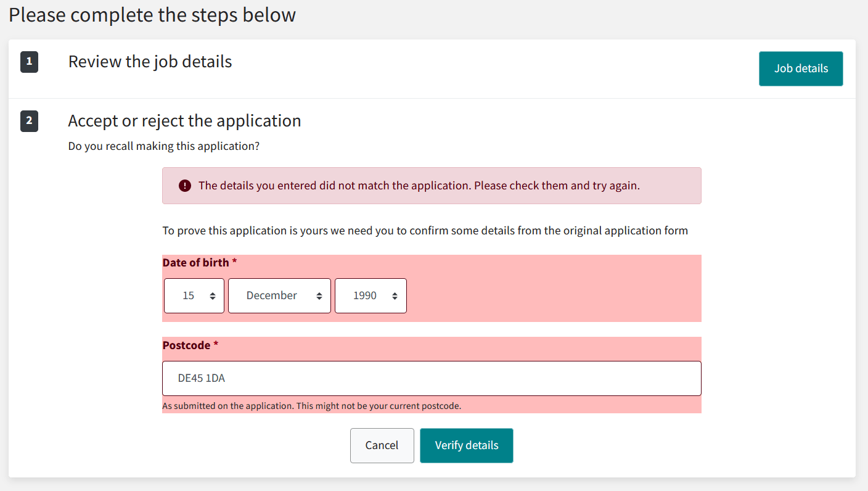Viewport: 868px width, 491px height.
Task: Click the 'Please complete the steps below' title
Action: coord(152,15)
